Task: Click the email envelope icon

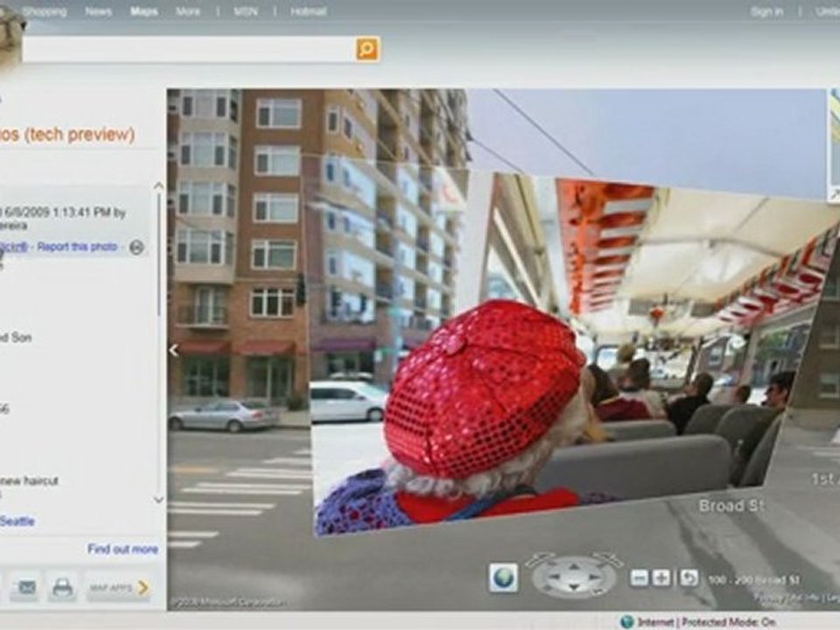Action: coord(25,588)
